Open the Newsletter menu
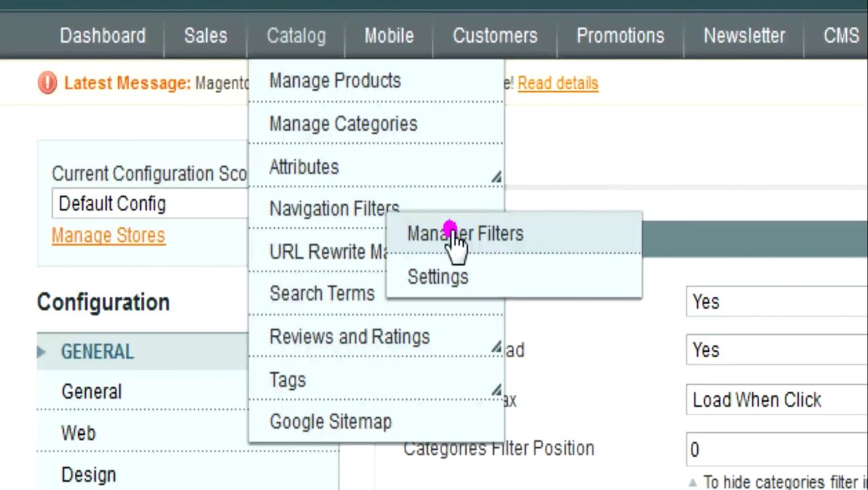The image size is (868, 490). pyautogui.click(x=744, y=36)
